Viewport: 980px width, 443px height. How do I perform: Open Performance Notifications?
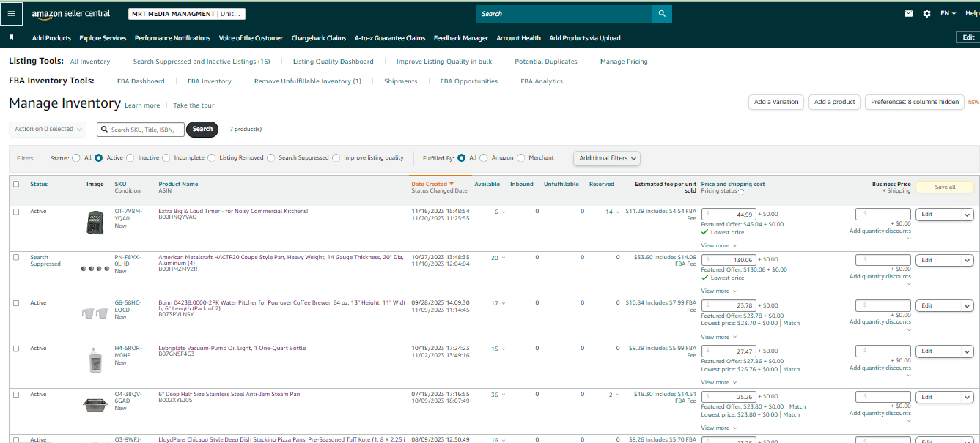pyautogui.click(x=172, y=38)
